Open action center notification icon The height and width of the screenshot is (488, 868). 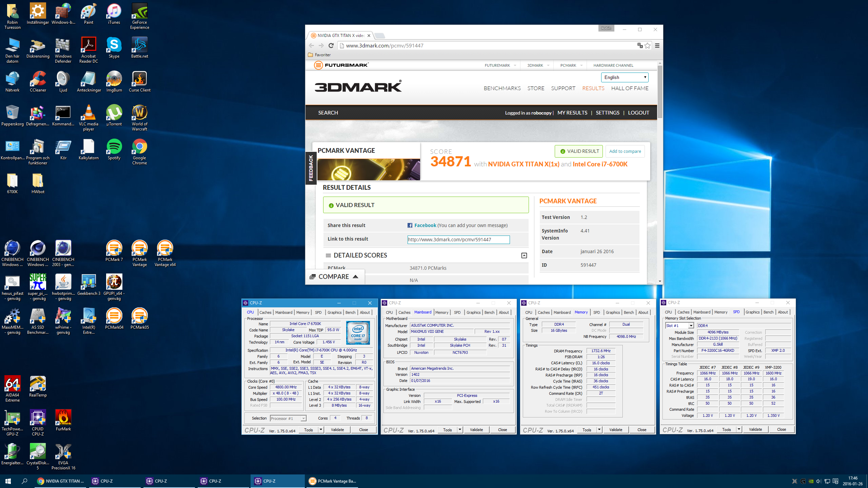click(835, 481)
